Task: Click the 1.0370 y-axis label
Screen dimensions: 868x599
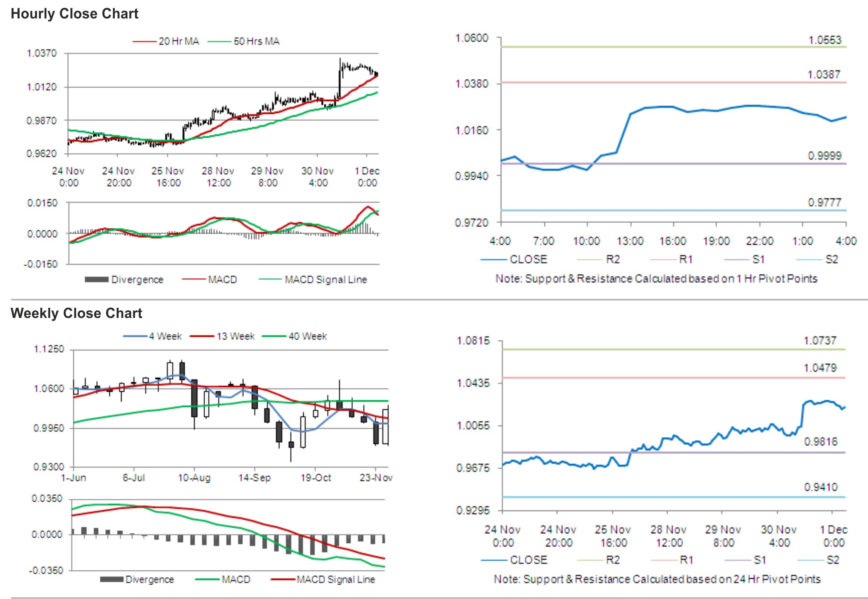Action: (x=41, y=53)
